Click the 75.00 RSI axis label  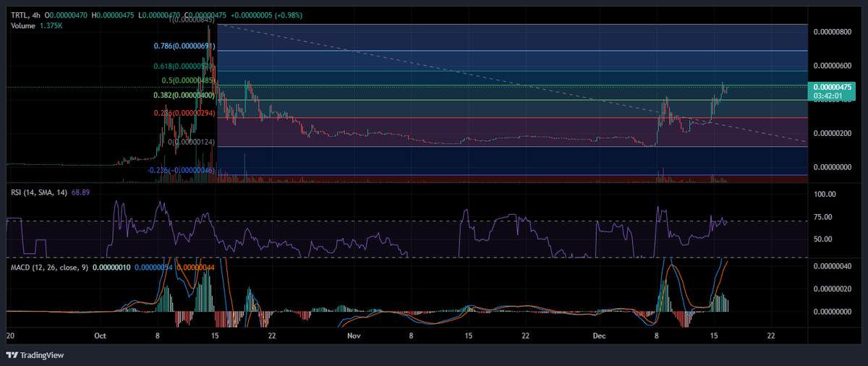pyautogui.click(x=824, y=216)
